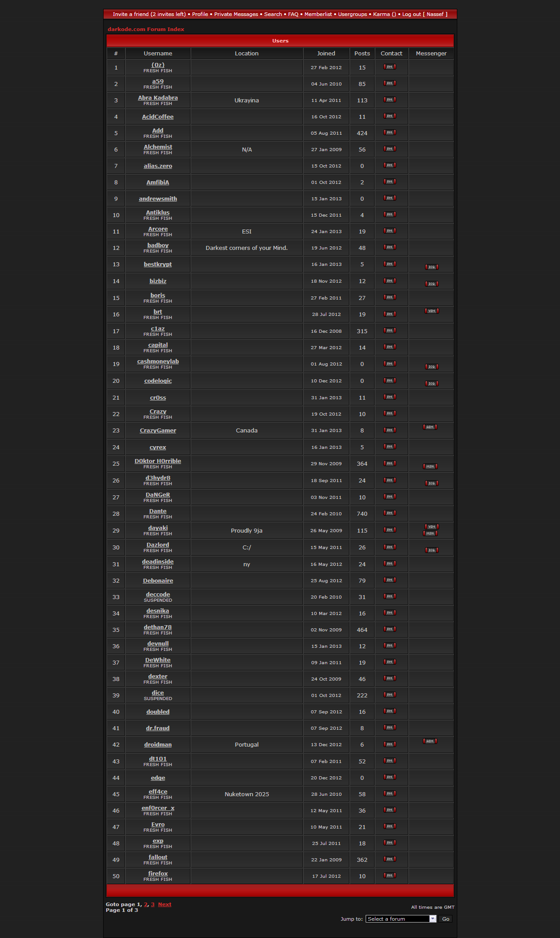
Task: Jump to page 3 of memberlist
Action: coord(153,904)
